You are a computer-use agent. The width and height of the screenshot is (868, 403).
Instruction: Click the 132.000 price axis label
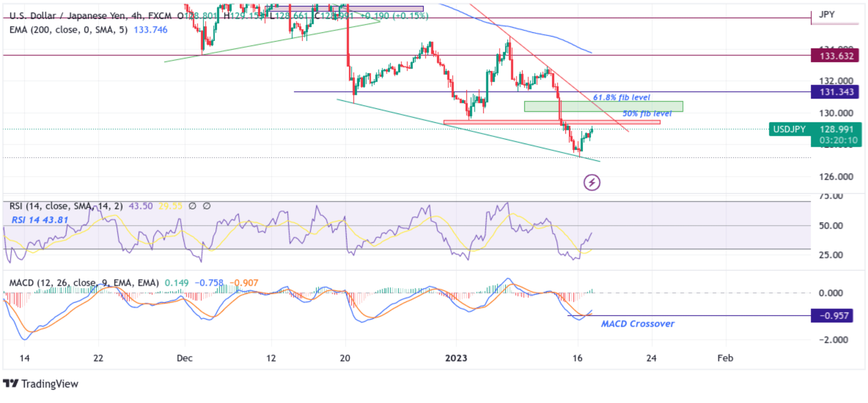coord(836,81)
